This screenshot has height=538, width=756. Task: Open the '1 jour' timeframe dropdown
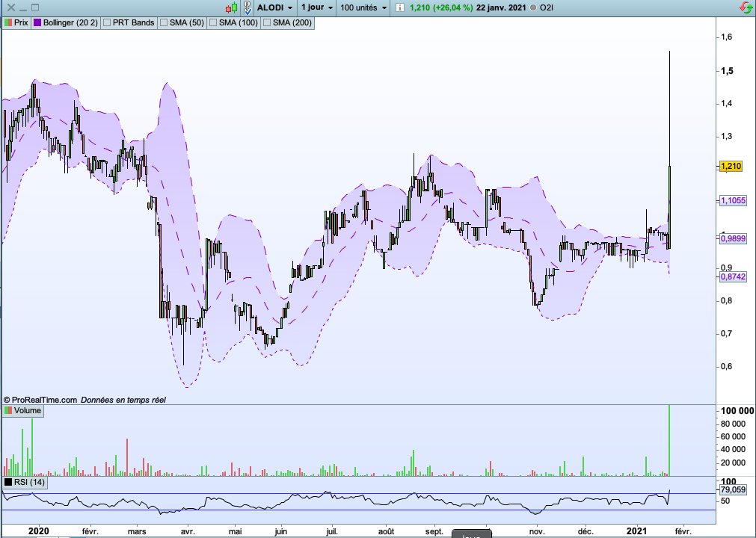point(317,7)
